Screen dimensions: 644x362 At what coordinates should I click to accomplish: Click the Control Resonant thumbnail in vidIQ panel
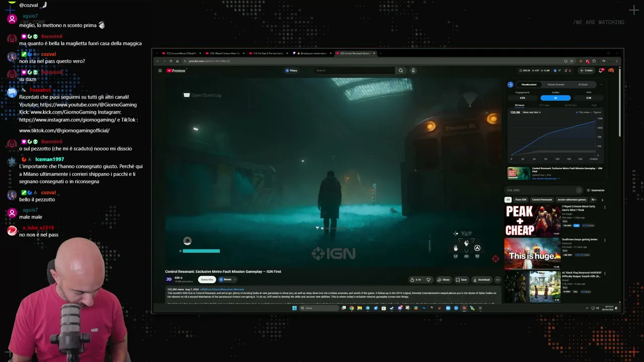pos(518,173)
